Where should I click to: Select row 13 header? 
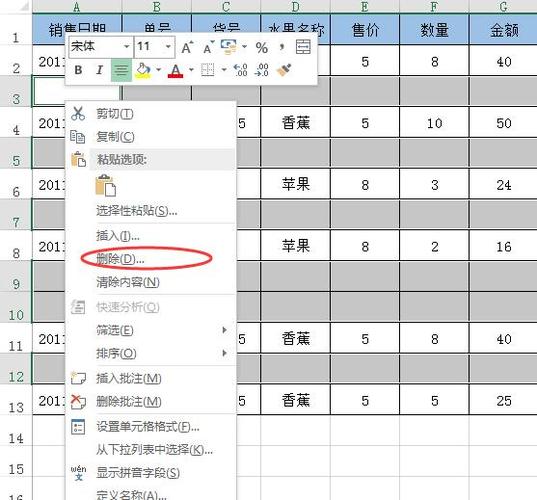16,399
